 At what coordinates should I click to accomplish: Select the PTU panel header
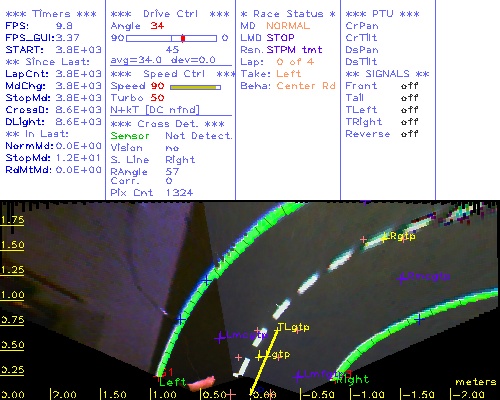pos(383,14)
